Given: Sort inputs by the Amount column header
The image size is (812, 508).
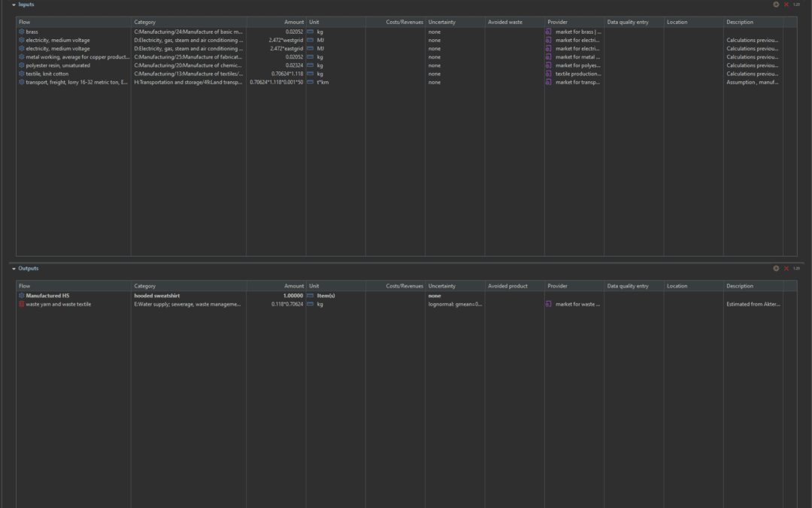Looking at the screenshot, I should (294, 22).
